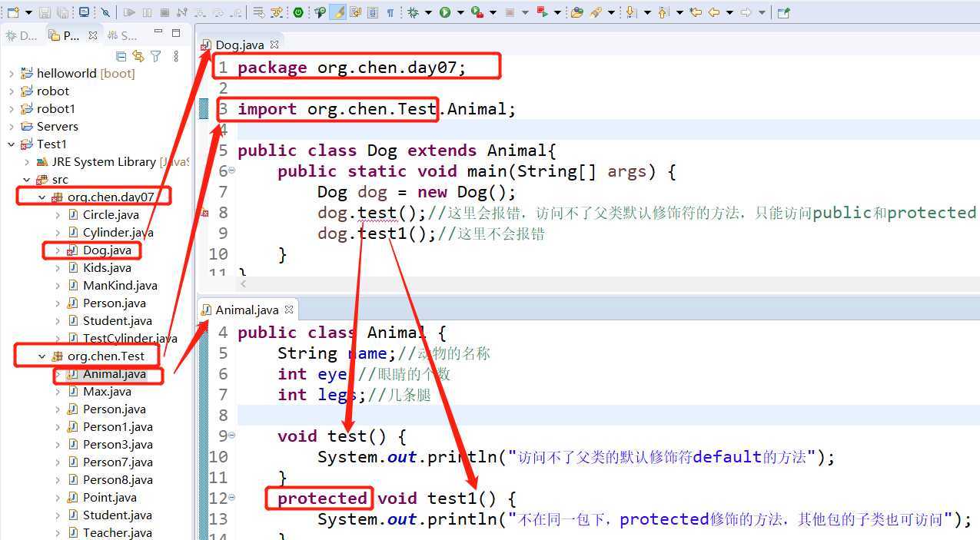Screen dimensions: 980x540
Task: Click Collapse All in Package Explorer
Action: [x=121, y=56]
